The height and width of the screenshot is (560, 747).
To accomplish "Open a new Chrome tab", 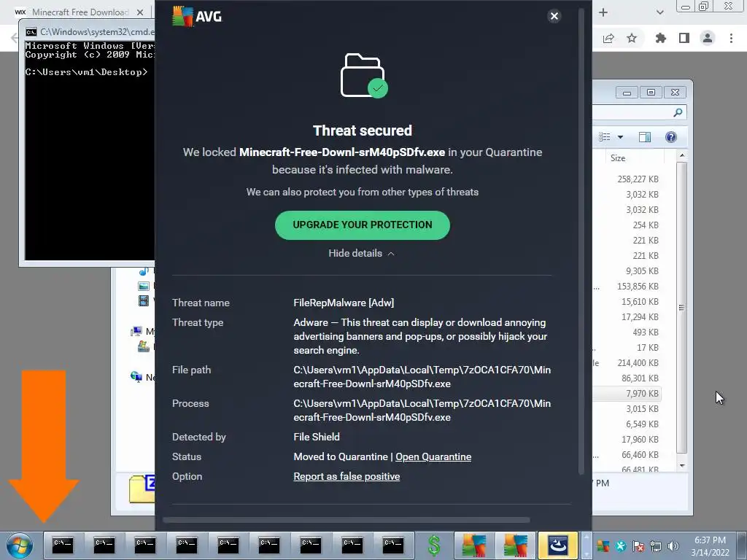I will coord(603,12).
